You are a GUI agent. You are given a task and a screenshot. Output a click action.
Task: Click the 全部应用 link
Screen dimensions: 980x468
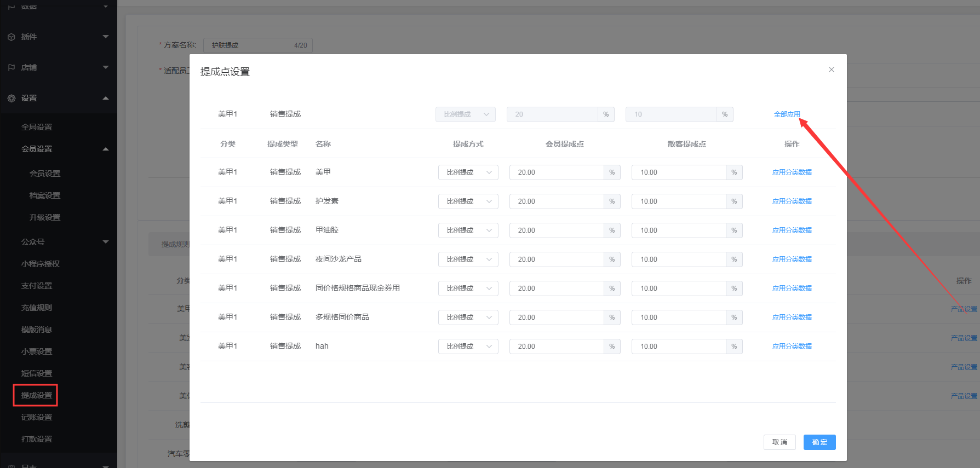click(787, 114)
